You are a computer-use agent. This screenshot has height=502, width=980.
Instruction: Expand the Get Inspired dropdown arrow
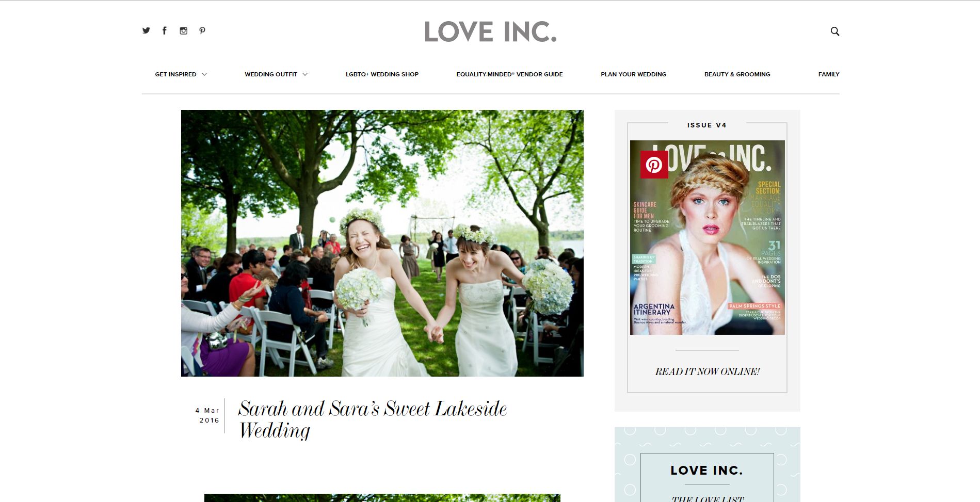204,74
